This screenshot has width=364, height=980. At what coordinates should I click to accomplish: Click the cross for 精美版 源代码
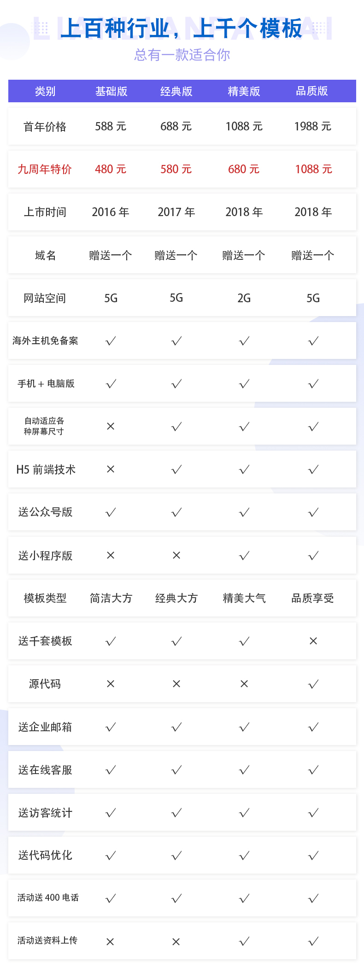[244, 684]
